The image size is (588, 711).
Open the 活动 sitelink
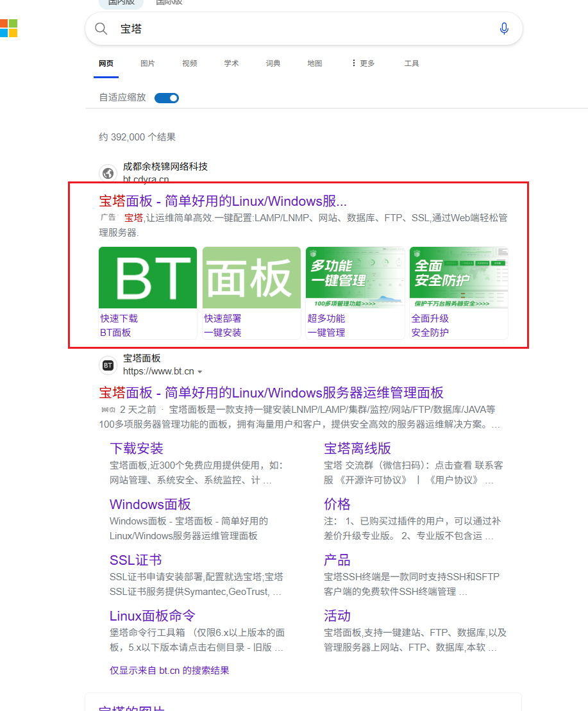click(337, 615)
